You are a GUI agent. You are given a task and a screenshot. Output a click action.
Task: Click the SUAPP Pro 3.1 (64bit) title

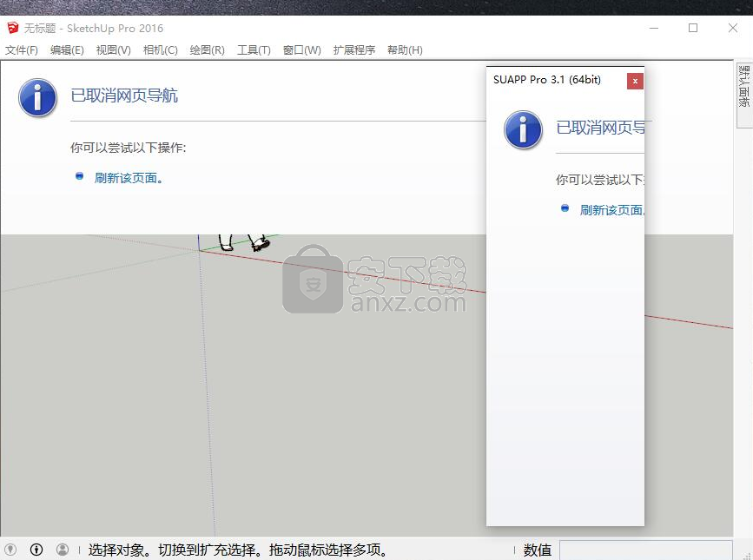point(547,80)
